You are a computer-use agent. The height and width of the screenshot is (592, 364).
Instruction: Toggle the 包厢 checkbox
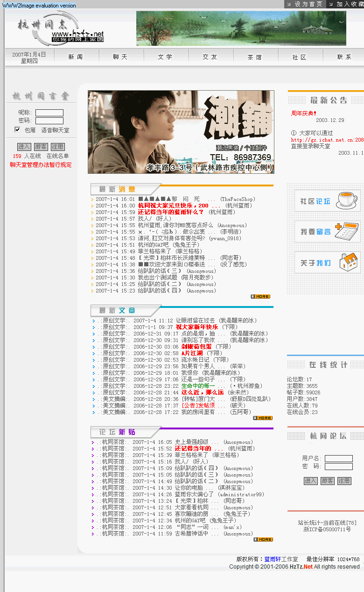(17, 129)
